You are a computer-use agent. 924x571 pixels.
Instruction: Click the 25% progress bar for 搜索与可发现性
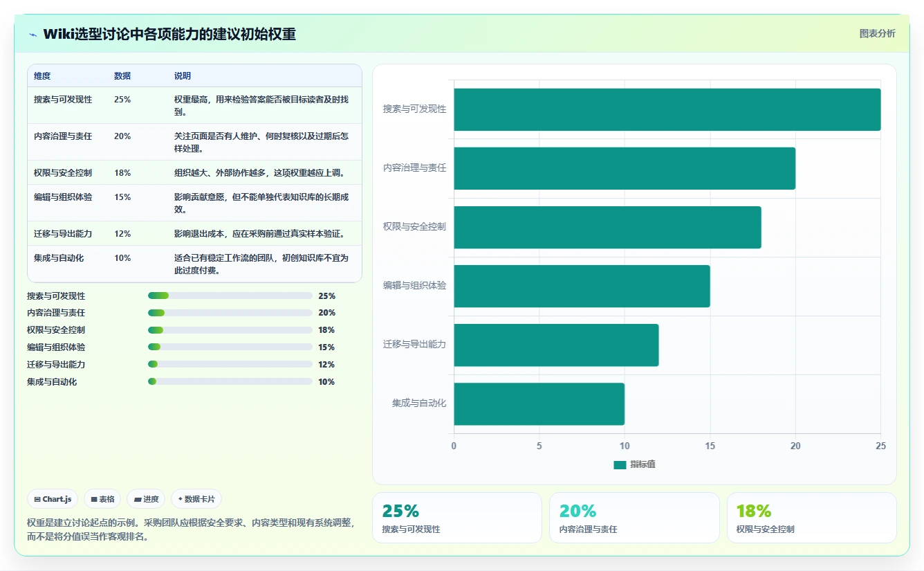tap(230, 296)
